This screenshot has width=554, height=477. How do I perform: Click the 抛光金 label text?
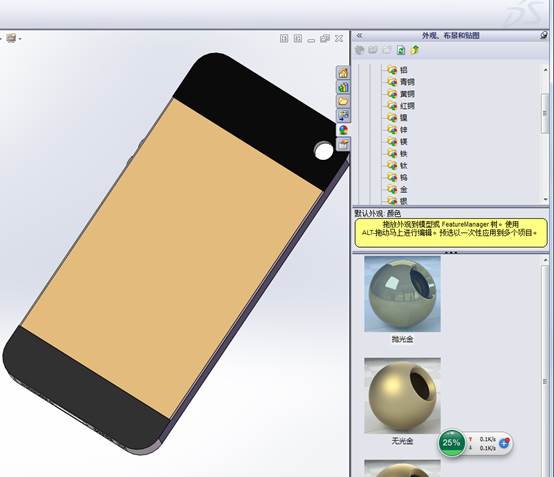pyautogui.click(x=402, y=339)
